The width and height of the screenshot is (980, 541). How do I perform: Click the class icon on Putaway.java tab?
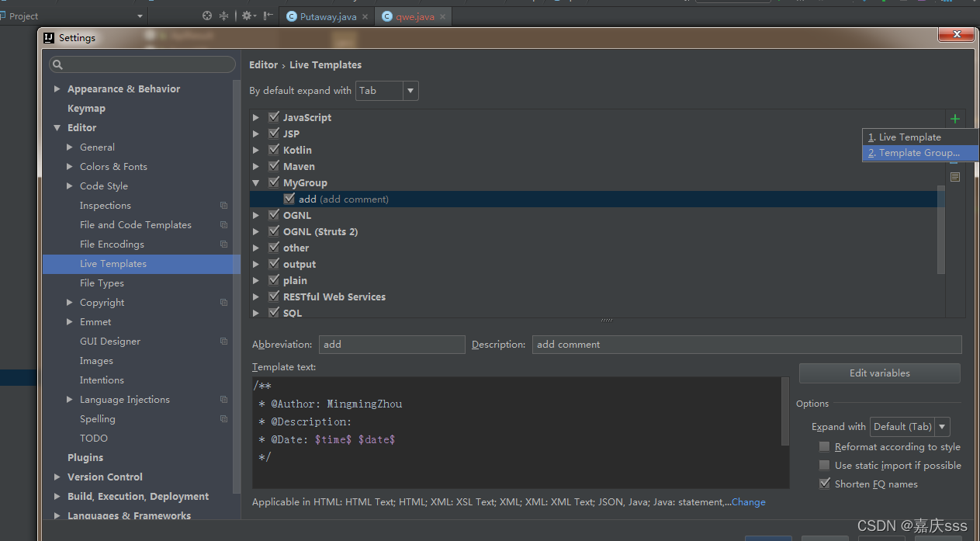[292, 16]
